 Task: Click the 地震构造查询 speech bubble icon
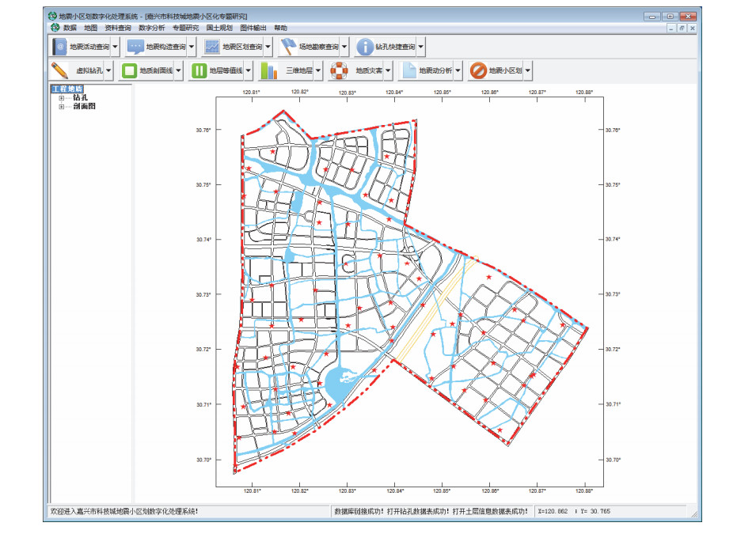point(135,47)
